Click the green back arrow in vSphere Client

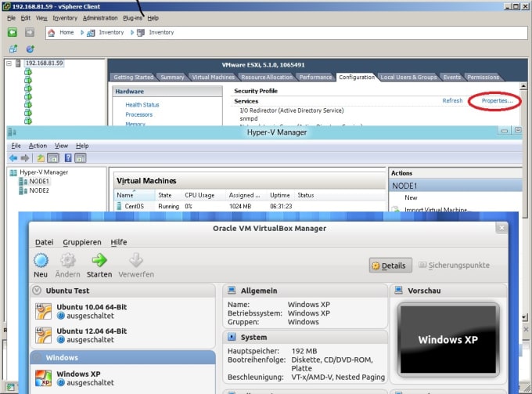[x=13, y=32]
